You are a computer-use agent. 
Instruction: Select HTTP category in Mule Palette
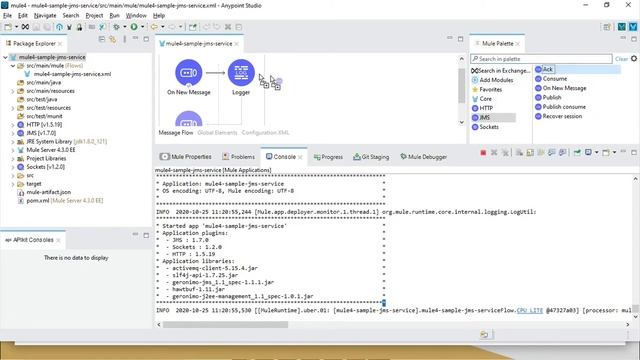(482, 108)
